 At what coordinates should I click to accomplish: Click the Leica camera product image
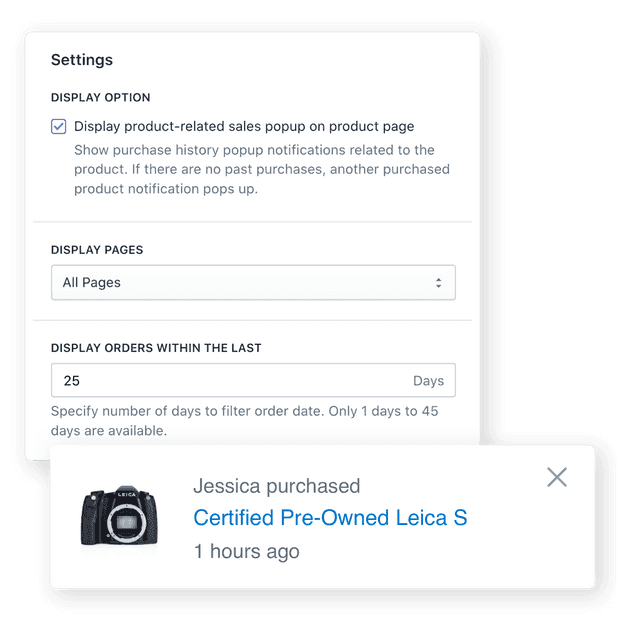[119, 515]
